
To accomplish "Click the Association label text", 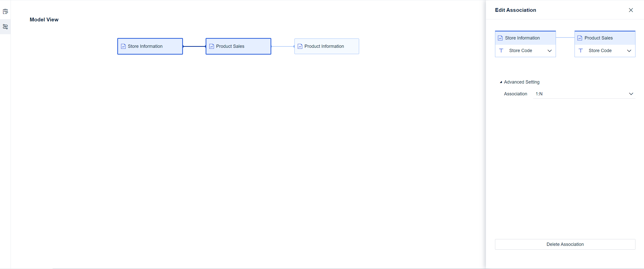I will [515, 94].
